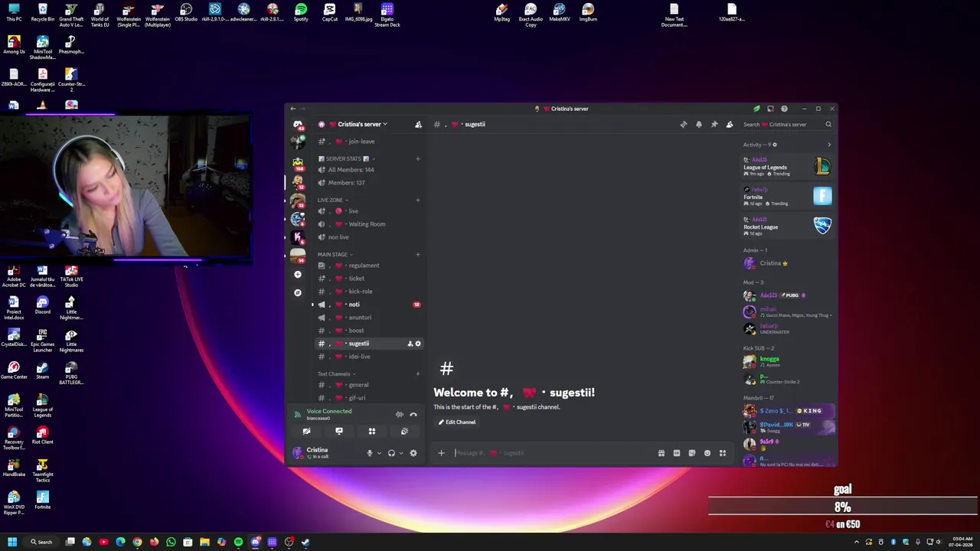Screen dimensions: 980x551
Task: Open Discover servers compass icon
Action: [x=298, y=292]
